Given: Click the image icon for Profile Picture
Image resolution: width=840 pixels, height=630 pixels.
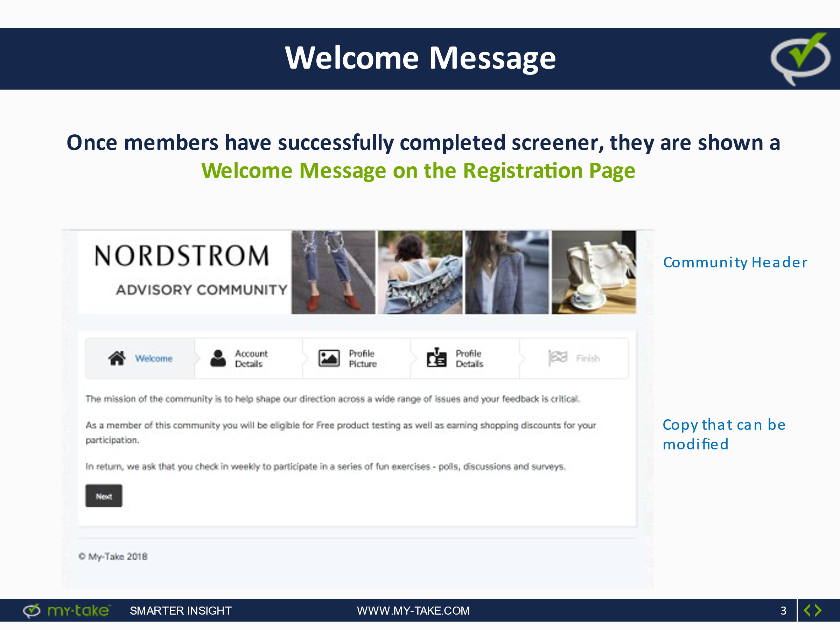Looking at the screenshot, I should (329, 358).
